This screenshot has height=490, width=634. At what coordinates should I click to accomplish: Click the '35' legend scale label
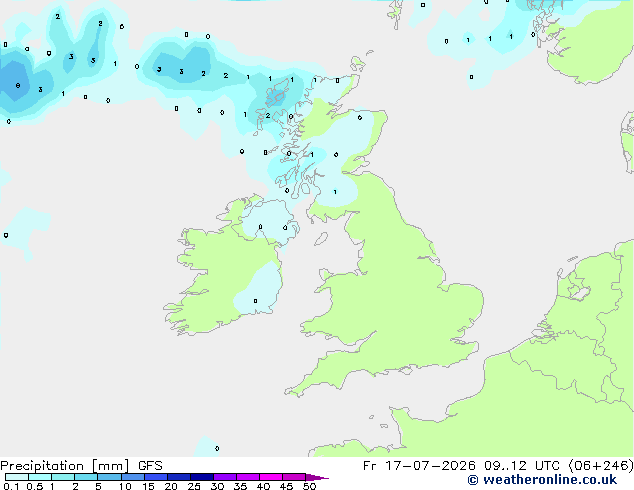pos(240,486)
